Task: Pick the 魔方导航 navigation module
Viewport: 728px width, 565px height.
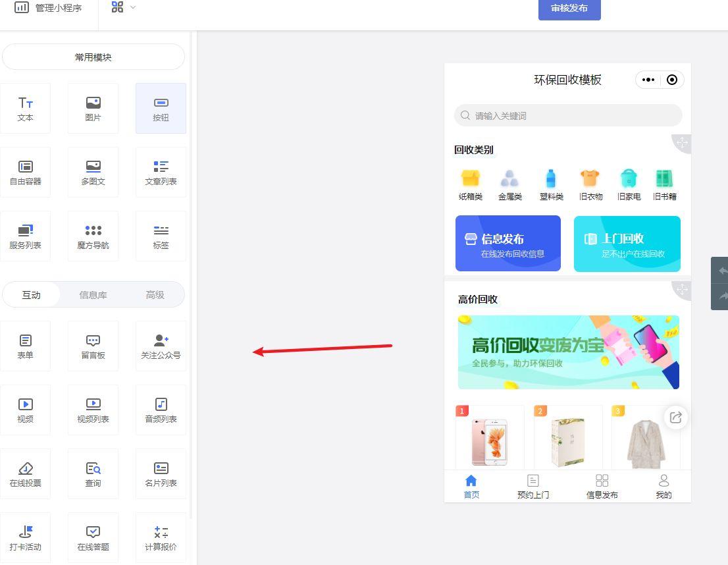Action: pyautogui.click(x=93, y=236)
